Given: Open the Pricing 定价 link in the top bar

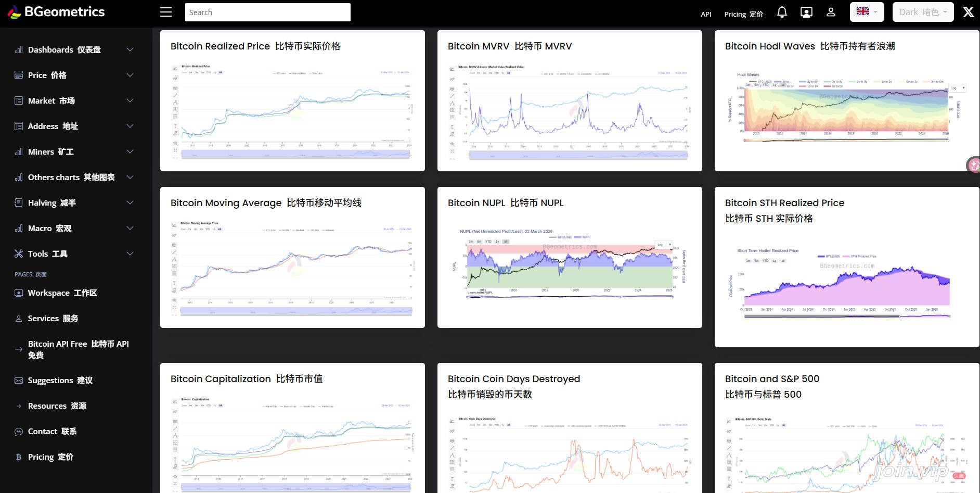Looking at the screenshot, I should 743,14.
